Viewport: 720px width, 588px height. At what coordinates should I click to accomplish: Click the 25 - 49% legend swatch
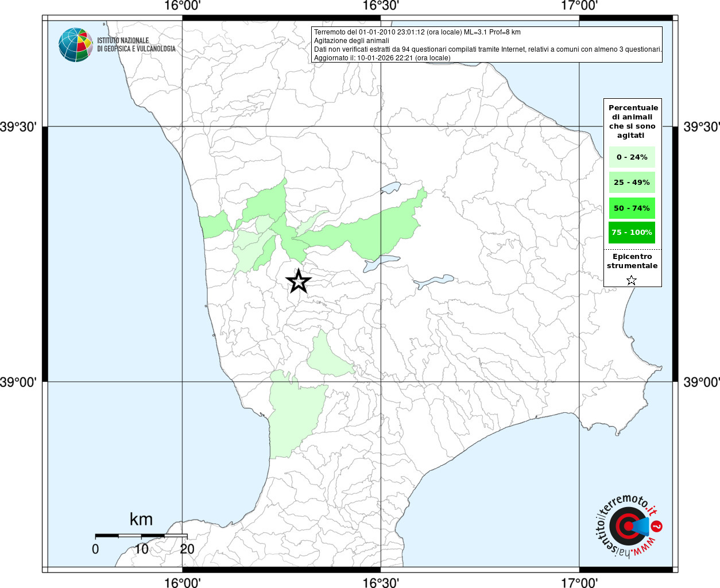click(632, 182)
